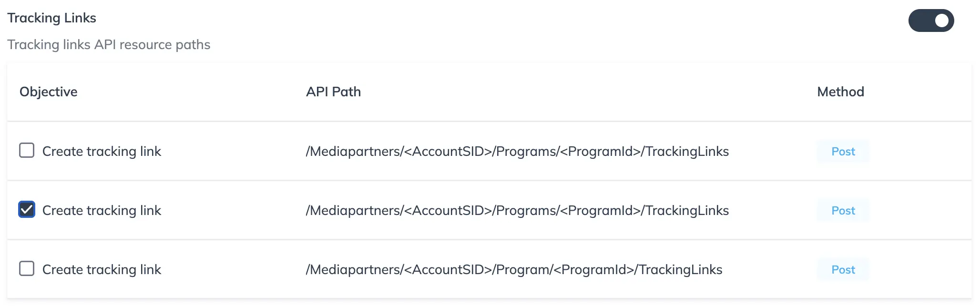
Task: Enable the last Create tracking link checkbox
Action: click(27, 269)
